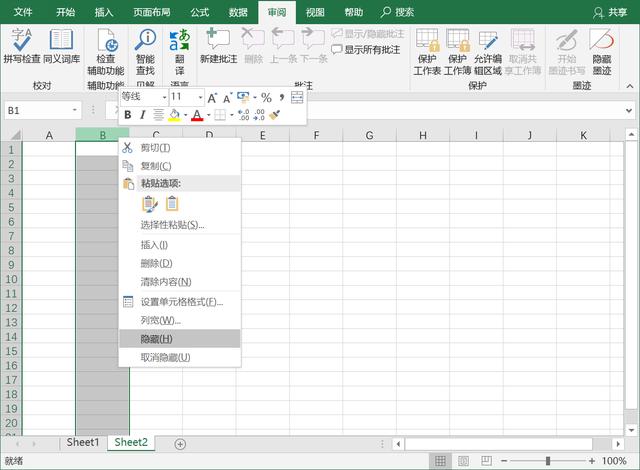Expand the font name dropdown 等线
This screenshot has height=470, width=640.
(x=161, y=97)
